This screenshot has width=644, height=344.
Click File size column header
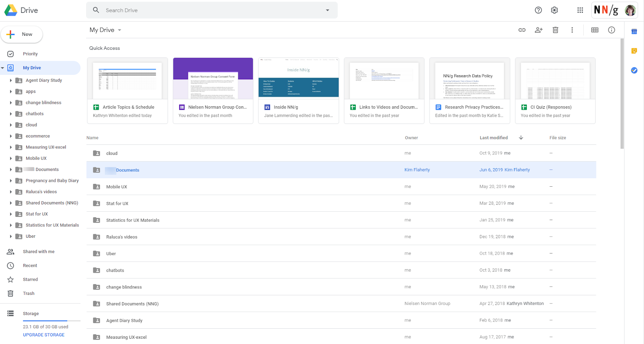557,138
